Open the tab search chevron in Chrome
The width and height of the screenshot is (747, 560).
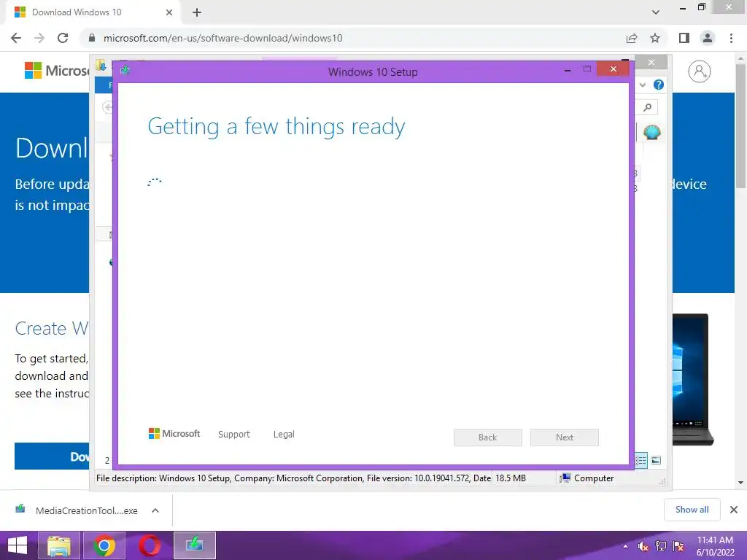click(656, 12)
